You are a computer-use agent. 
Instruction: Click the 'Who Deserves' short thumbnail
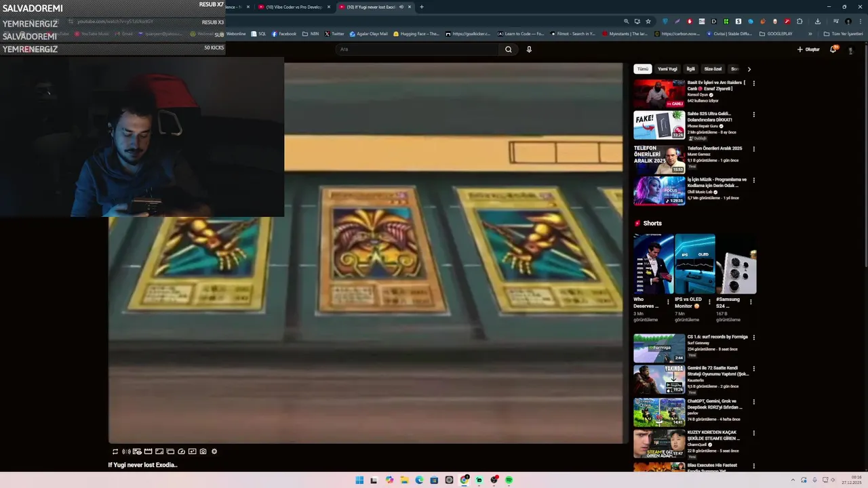coord(653,264)
